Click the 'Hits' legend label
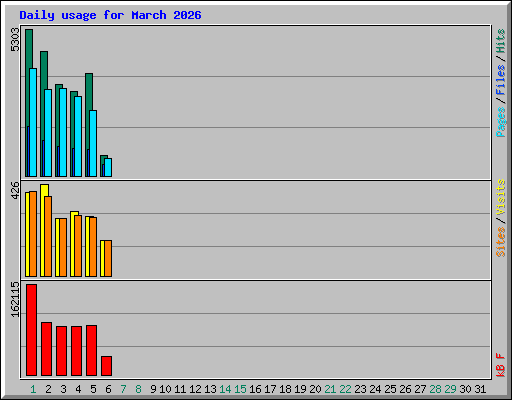 coord(501,41)
